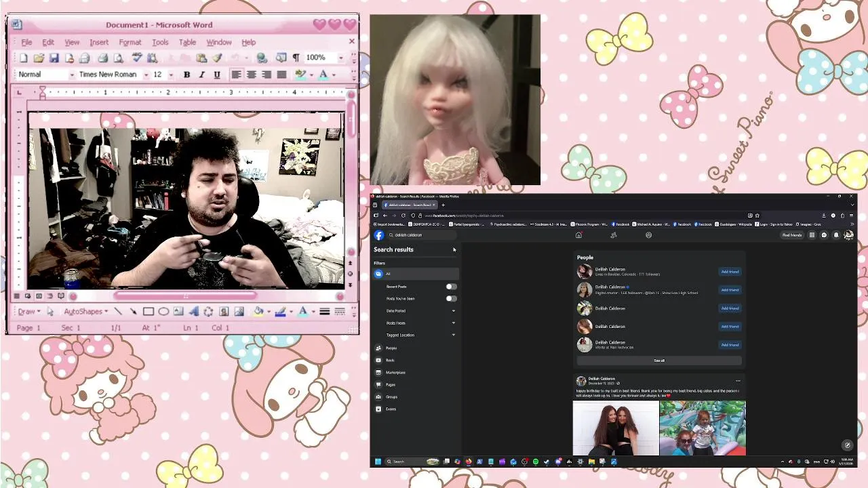Set Align Left in Word
This screenshot has height=488, width=868.
click(x=236, y=75)
